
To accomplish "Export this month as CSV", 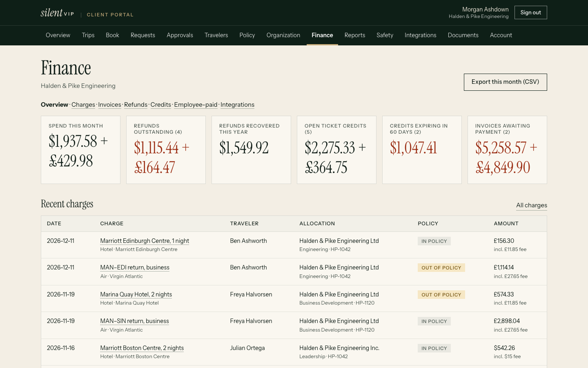I will click(x=505, y=82).
